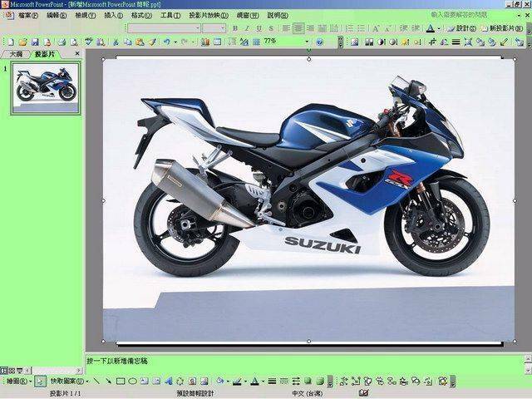This screenshot has width=532, height=399.
Task: Cut the selection with the scissors icon
Action: point(116,42)
